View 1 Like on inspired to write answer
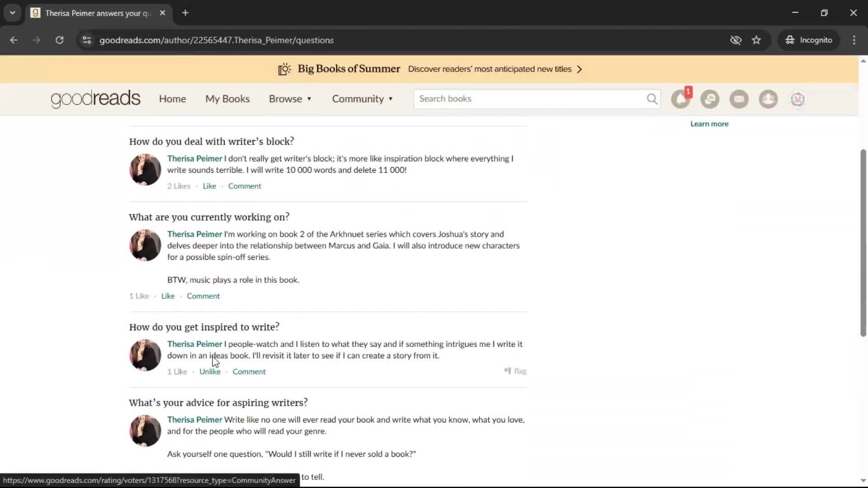Image resolution: width=868 pixels, height=488 pixels. click(x=177, y=371)
